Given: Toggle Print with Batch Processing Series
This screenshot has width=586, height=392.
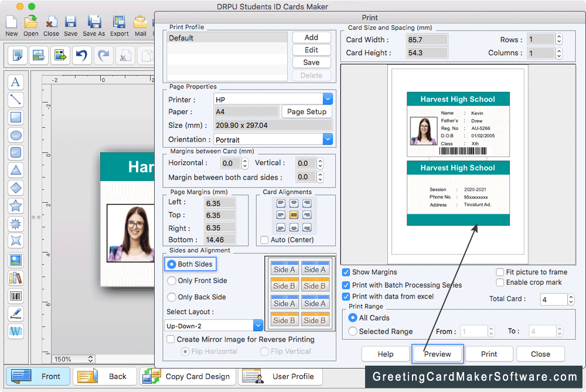Looking at the screenshot, I should pyautogui.click(x=346, y=285).
